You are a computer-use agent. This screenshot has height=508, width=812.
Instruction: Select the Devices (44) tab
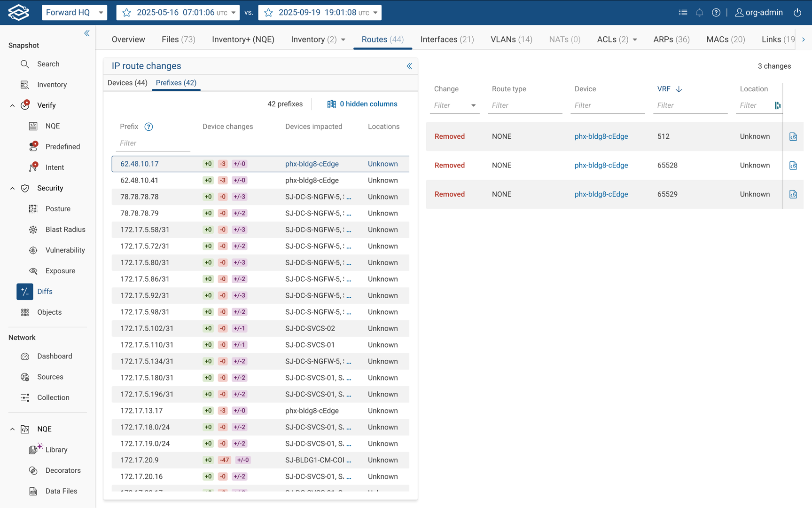click(127, 83)
